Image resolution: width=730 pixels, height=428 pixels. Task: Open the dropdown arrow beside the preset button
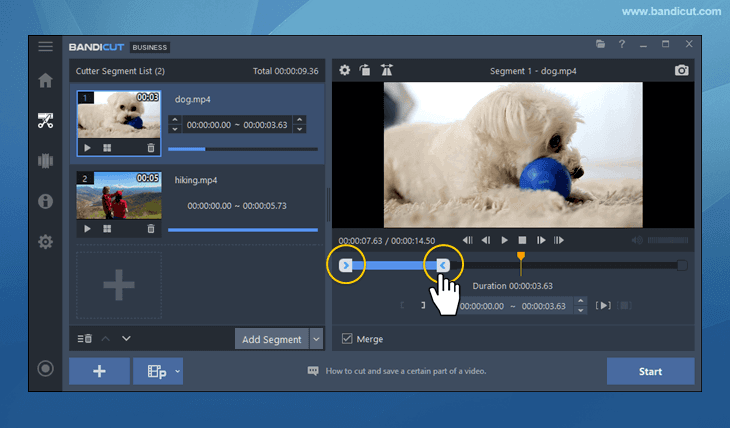tap(178, 371)
